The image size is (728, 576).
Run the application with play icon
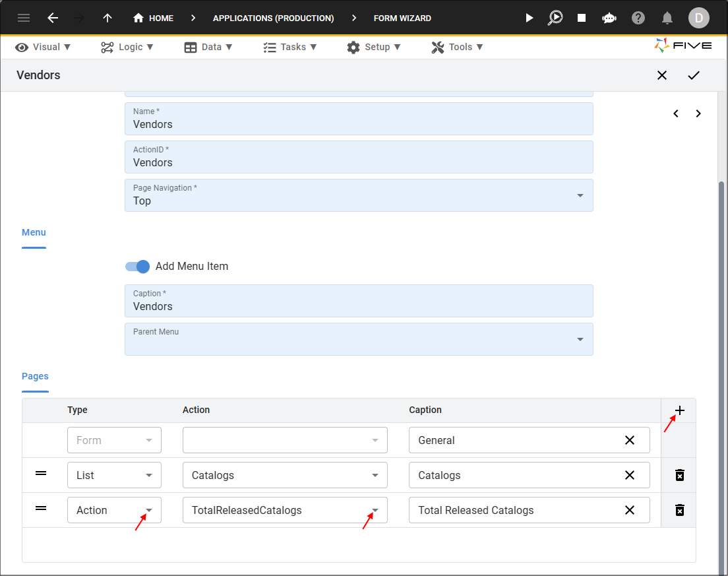[530, 18]
